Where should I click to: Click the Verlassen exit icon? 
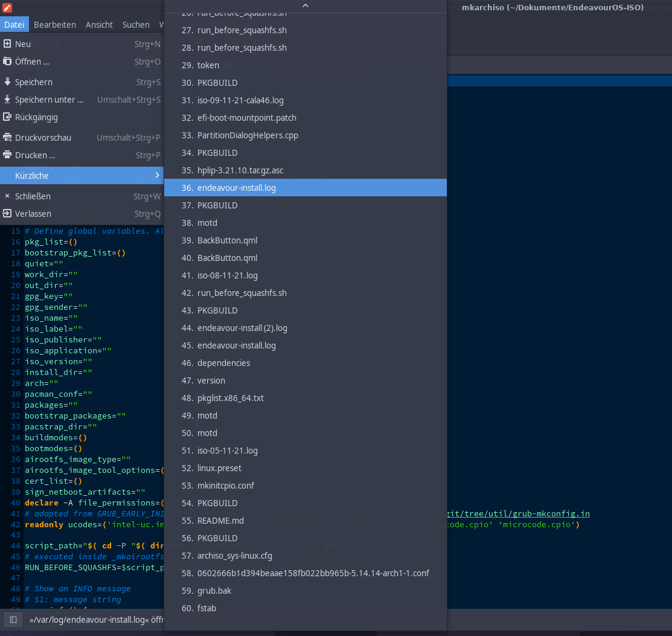7,214
